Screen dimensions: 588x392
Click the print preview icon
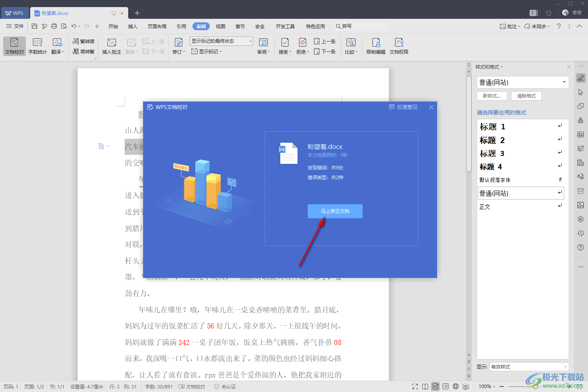[64, 26]
